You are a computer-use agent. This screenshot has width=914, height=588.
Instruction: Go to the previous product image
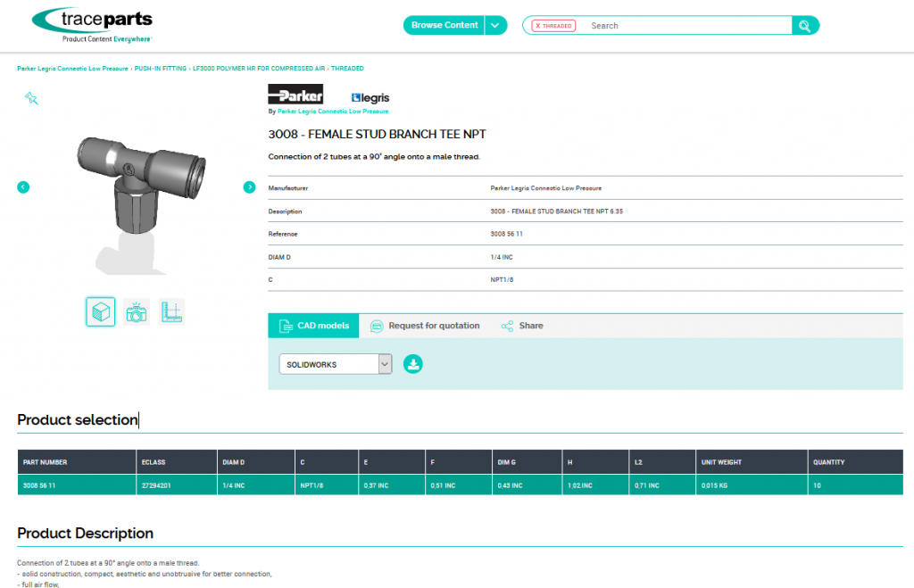[23, 186]
